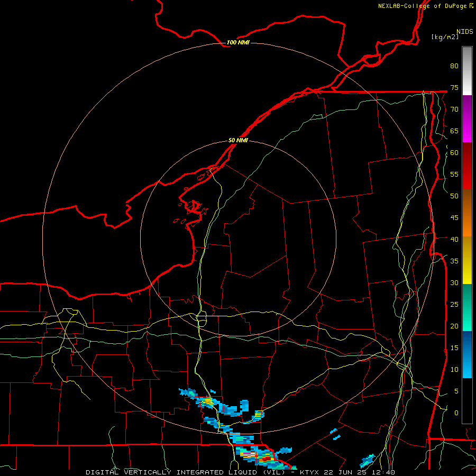
Task: Click the NIDS label above the color scale
Action: tap(465, 32)
